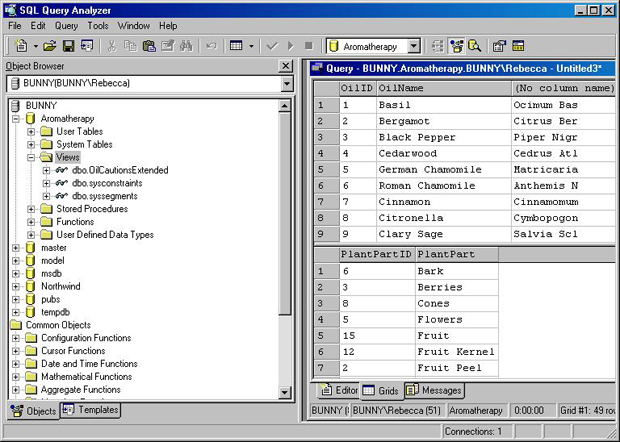Click the OilName column header
The width and height of the screenshot is (620, 442).
(x=444, y=88)
